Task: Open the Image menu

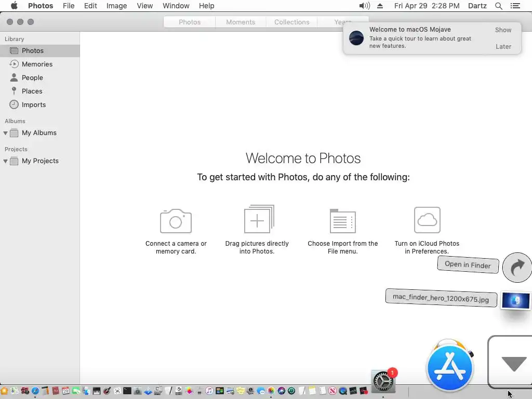Action: click(117, 6)
